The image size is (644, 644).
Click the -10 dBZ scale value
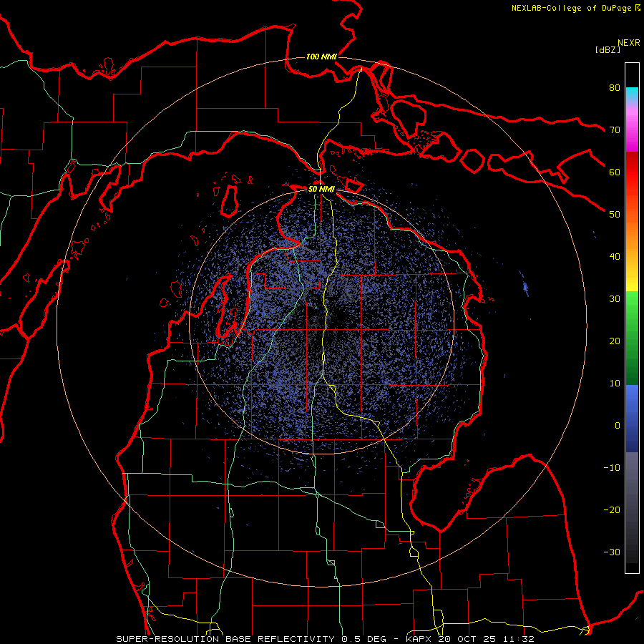612,468
